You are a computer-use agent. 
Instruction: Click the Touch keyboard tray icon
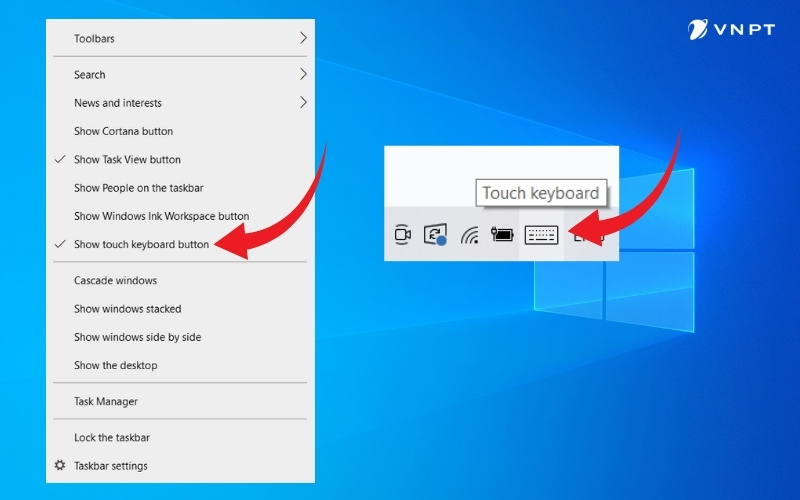click(x=541, y=236)
